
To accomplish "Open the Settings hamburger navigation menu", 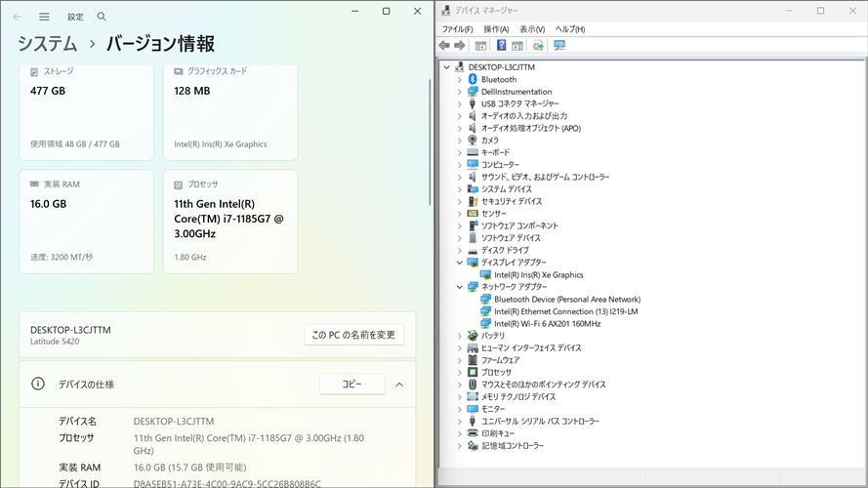I will point(44,17).
